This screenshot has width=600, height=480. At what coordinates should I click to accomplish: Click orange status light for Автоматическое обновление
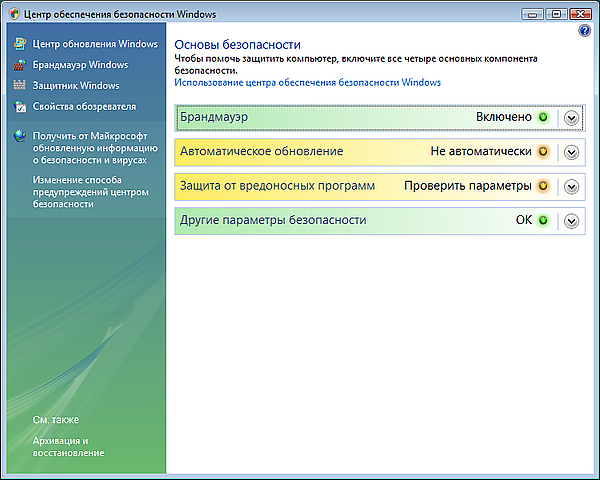click(x=543, y=152)
